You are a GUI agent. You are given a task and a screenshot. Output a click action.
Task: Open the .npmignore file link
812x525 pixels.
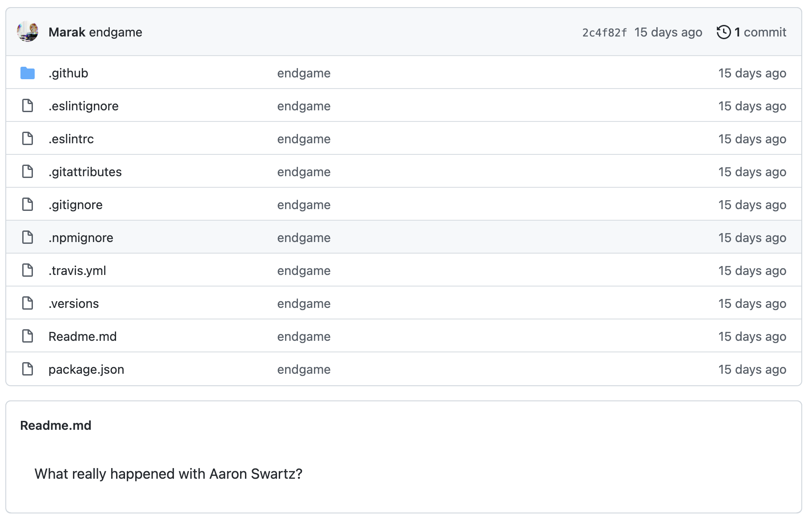pyautogui.click(x=81, y=238)
